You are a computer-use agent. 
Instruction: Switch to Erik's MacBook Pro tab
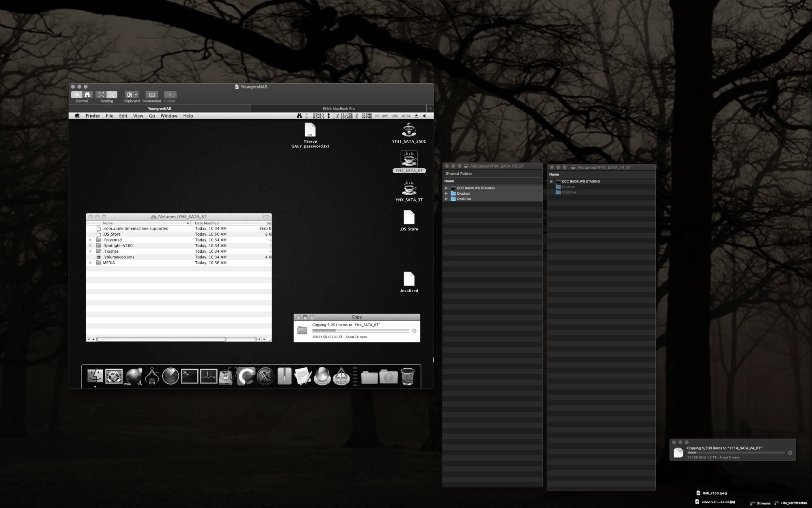pyautogui.click(x=339, y=109)
